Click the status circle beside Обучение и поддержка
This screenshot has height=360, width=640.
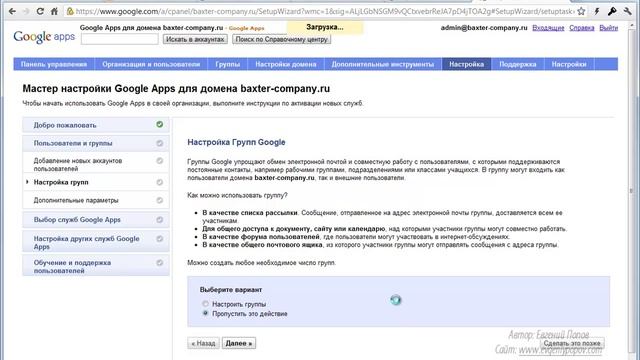(x=160, y=262)
